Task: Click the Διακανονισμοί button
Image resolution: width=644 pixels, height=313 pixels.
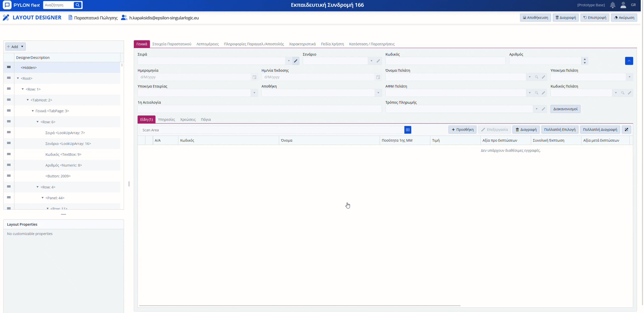Action: 565,109
